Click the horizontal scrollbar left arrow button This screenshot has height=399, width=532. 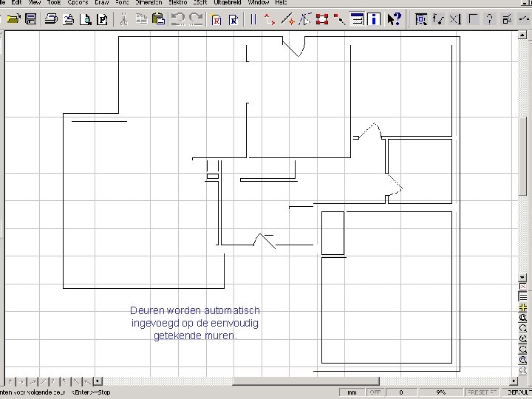[x=98, y=381]
